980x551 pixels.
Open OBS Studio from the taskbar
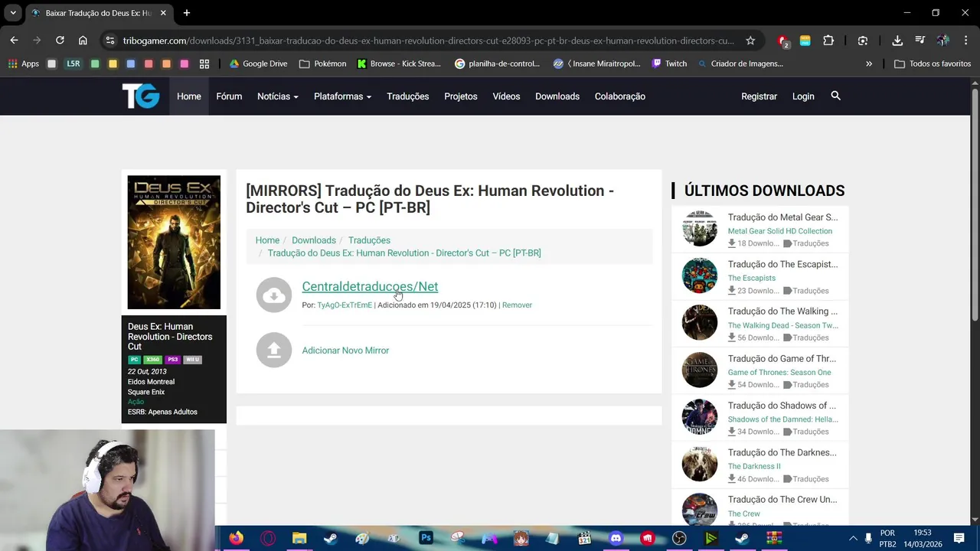click(x=679, y=538)
